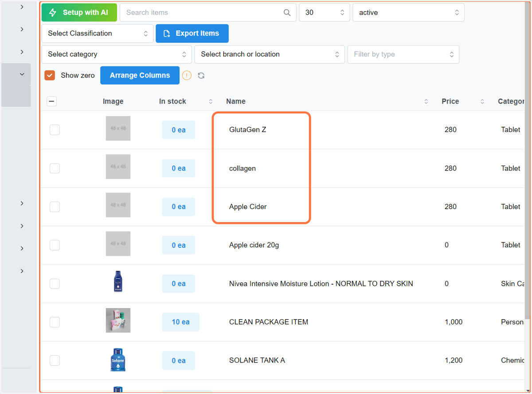The height and width of the screenshot is (394, 532).
Task: Open the Nivea lotion product image
Action: (118, 282)
